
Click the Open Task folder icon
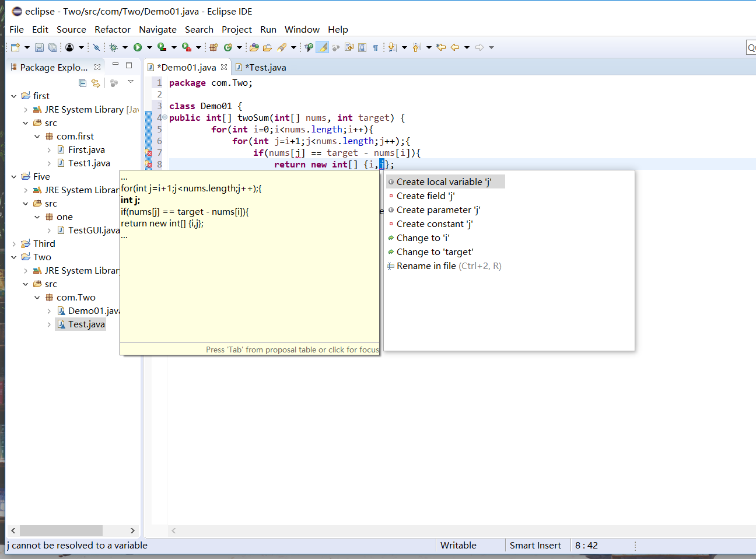(x=267, y=47)
